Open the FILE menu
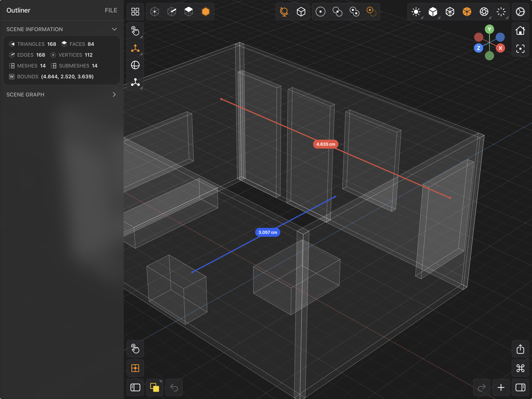Viewport: 532px width, 399px height. pos(111,10)
